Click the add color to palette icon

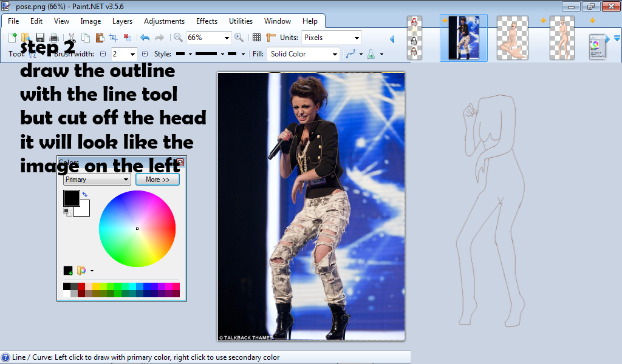point(68,271)
